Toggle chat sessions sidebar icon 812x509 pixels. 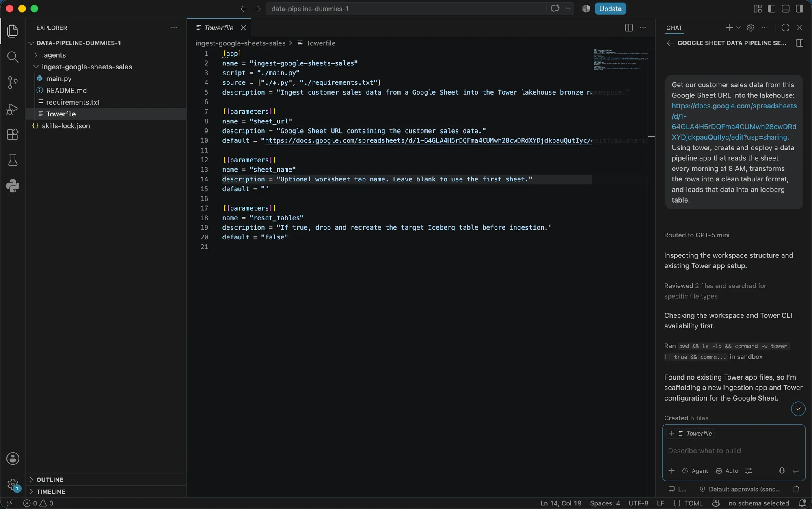coord(799,43)
